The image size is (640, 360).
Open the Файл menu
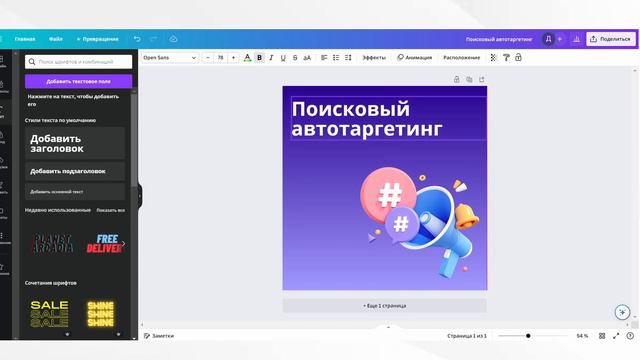click(x=56, y=39)
